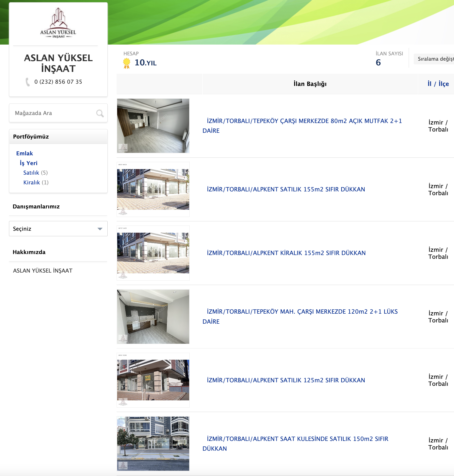The height and width of the screenshot is (476, 454).
Task: Filter by Kiralık (1) listings
Action: pos(32,182)
